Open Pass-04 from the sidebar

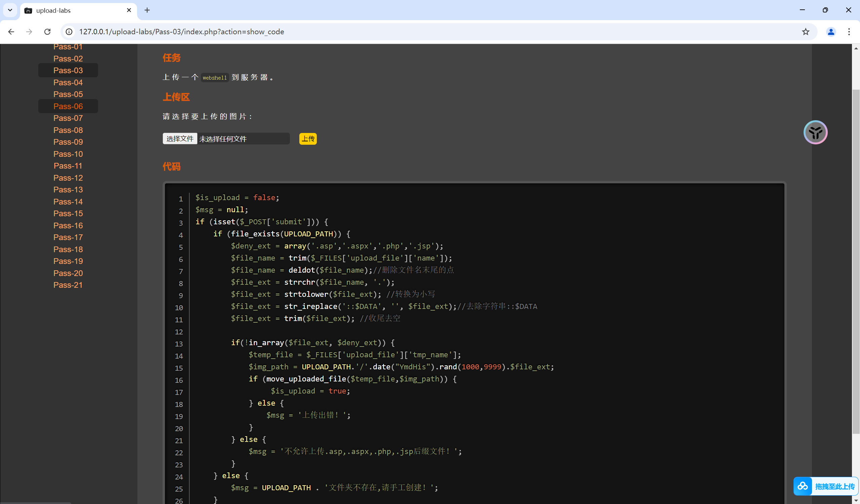pyautogui.click(x=68, y=83)
